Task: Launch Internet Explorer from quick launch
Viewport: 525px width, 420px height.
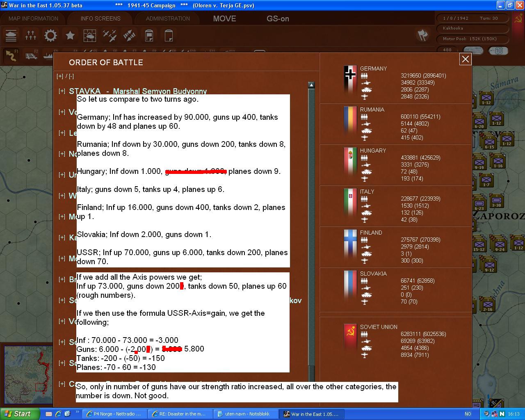Action: (x=58, y=414)
